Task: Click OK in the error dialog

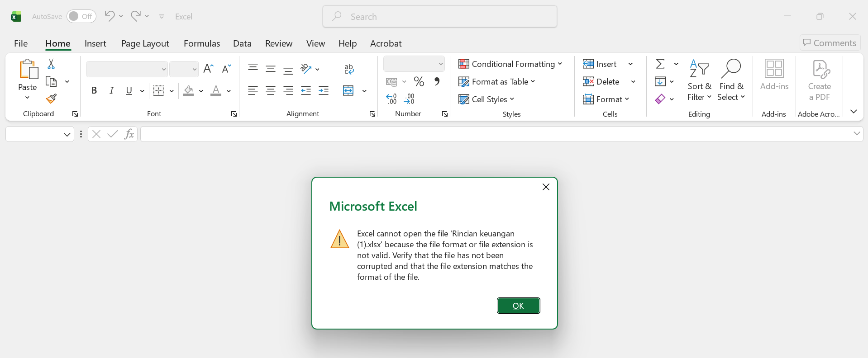Action: (518, 306)
